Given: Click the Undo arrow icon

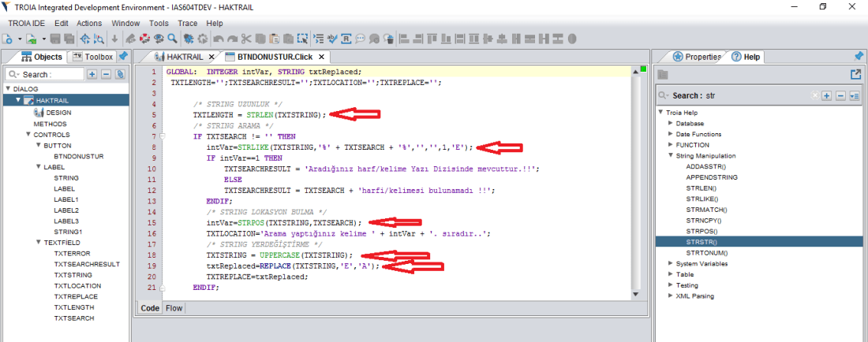Looking at the screenshot, I should (x=219, y=38).
